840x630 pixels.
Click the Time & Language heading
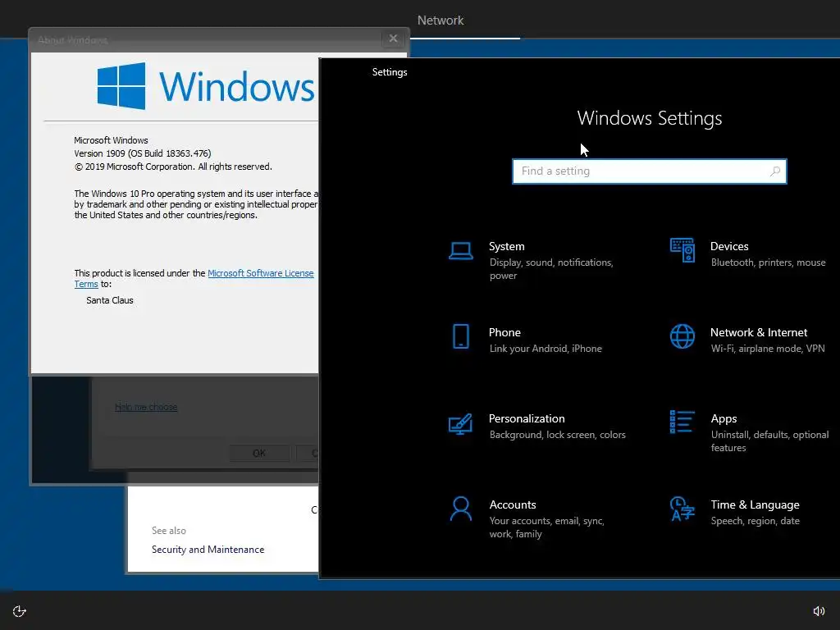point(755,505)
